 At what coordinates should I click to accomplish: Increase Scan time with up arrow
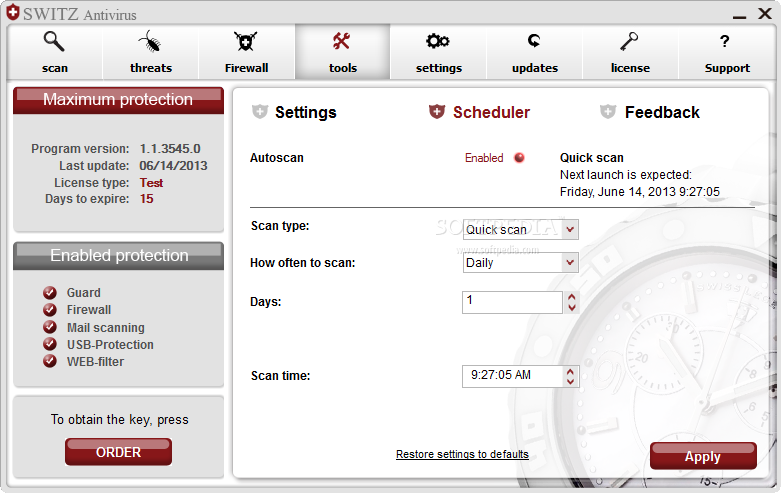tap(570, 371)
